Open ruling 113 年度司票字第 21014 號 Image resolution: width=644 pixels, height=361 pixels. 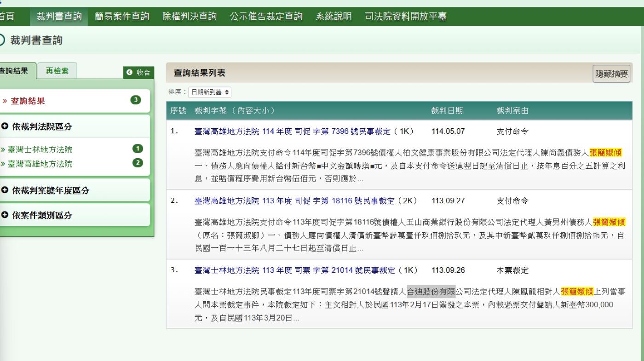[x=294, y=270]
